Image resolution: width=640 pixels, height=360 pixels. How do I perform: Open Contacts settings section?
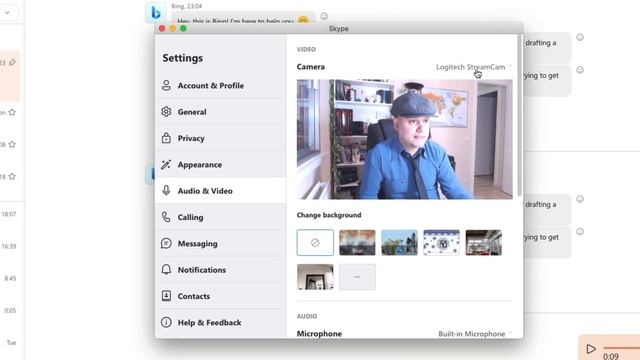(220, 296)
